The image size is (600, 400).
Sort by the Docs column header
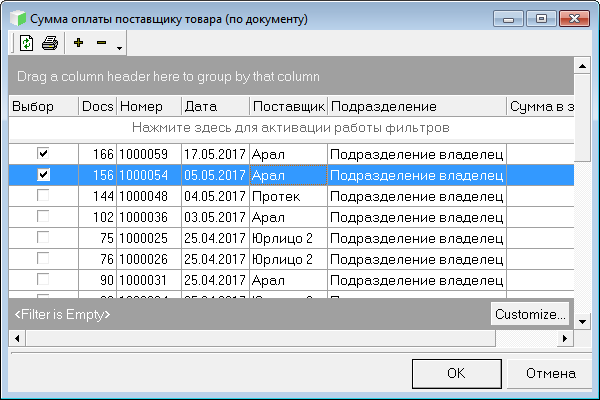(x=98, y=106)
